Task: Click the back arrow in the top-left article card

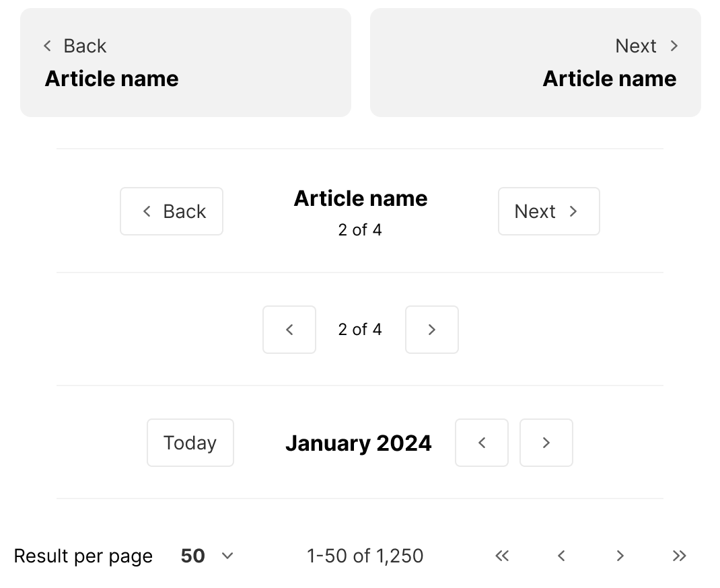Action: (47, 46)
